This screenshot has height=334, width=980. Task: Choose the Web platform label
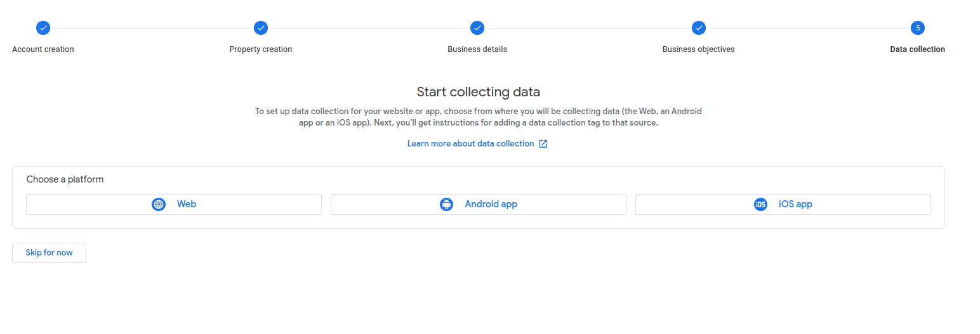point(187,204)
